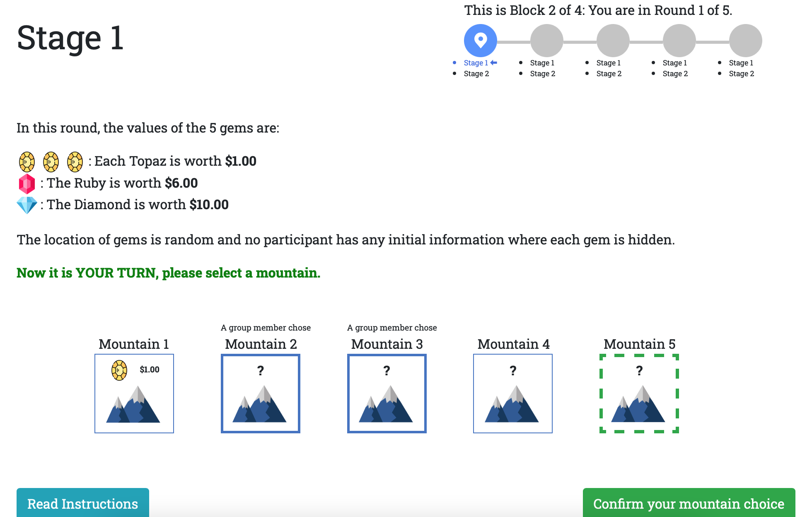Select Mountain 1 with Topaz gem
The image size is (812, 517).
click(x=134, y=394)
